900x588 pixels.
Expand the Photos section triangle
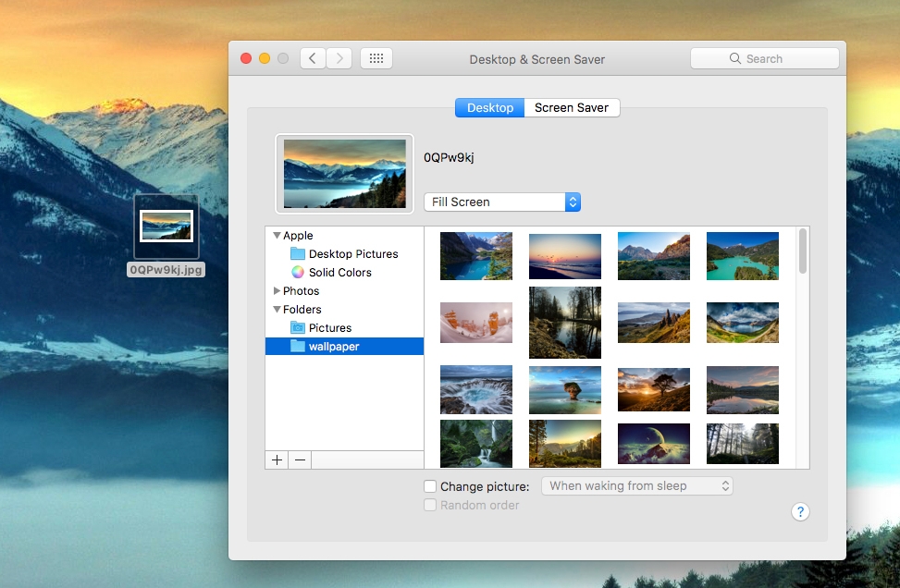click(x=277, y=291)
